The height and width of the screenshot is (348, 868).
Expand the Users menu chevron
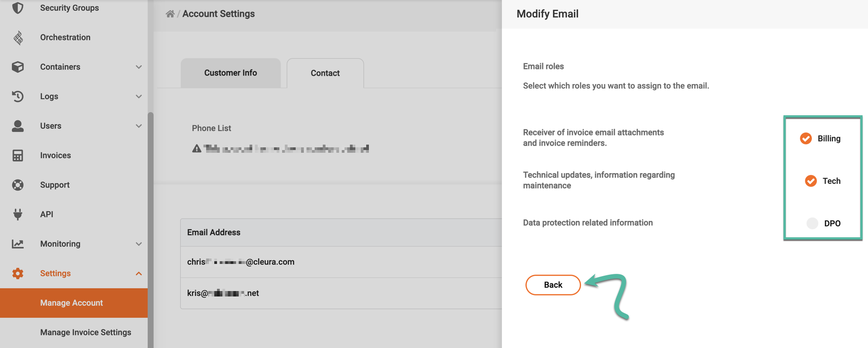click(x=138, y=126)
